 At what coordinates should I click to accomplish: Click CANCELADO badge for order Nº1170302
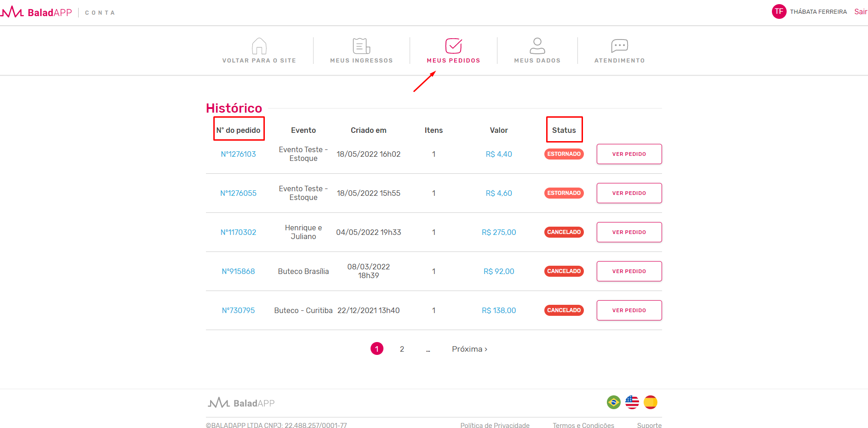[564, 232]
